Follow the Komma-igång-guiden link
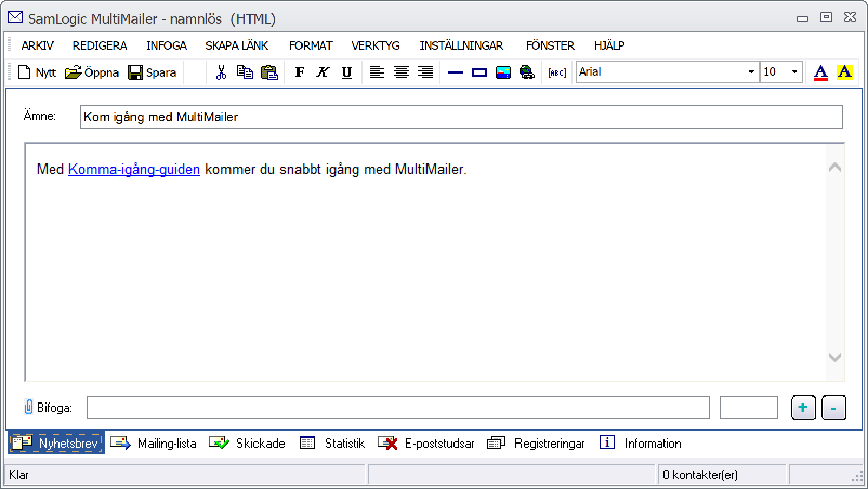The image size is (868, 489). point(134,169)
